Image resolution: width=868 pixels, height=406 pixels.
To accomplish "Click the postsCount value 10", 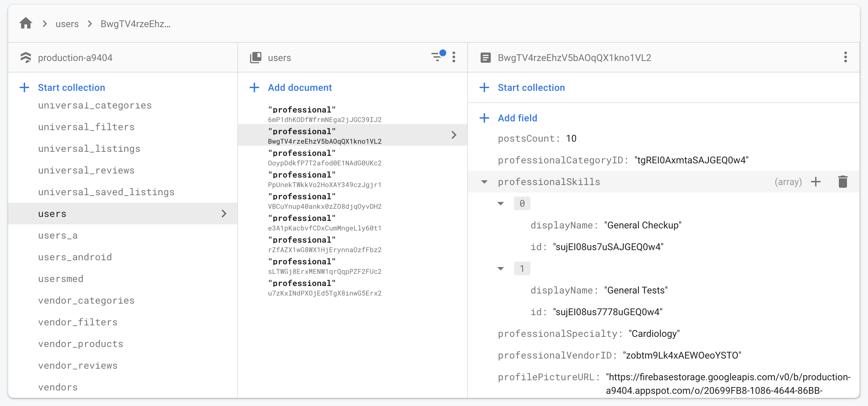I will (571, 138).
